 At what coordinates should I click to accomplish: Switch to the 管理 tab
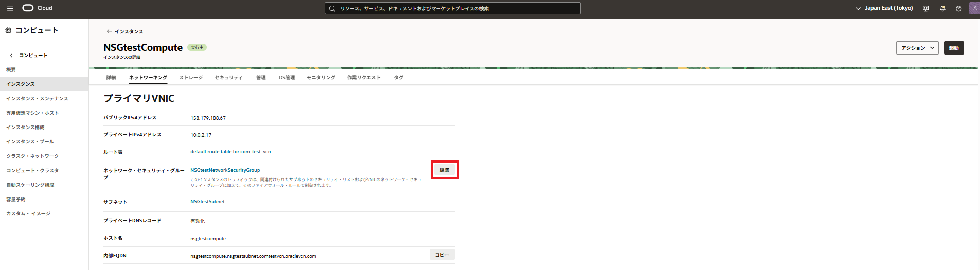click(x=261, y=78)
